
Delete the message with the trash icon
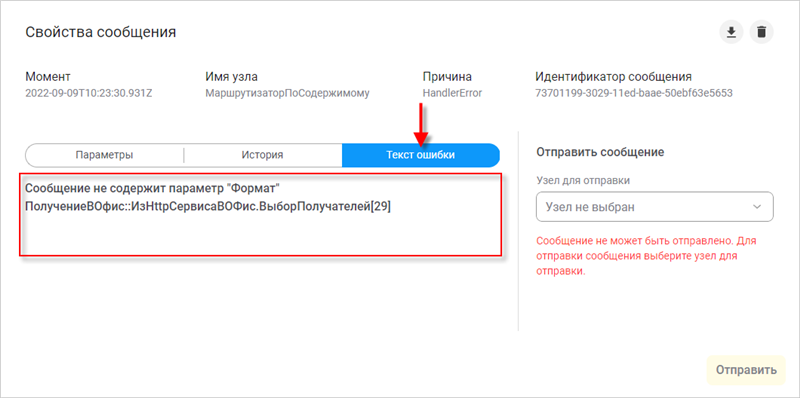click(x=761, y=33)
